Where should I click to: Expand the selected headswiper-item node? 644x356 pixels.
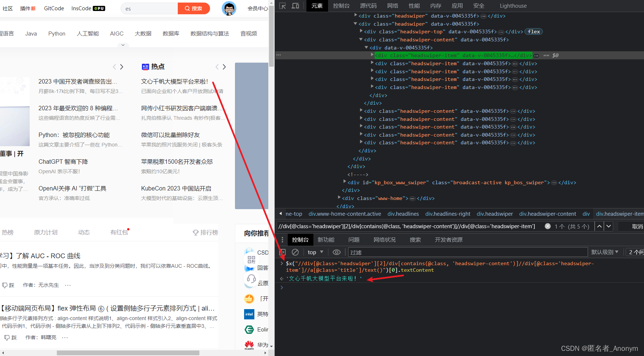pyautogui.click(x=372, y=55)
